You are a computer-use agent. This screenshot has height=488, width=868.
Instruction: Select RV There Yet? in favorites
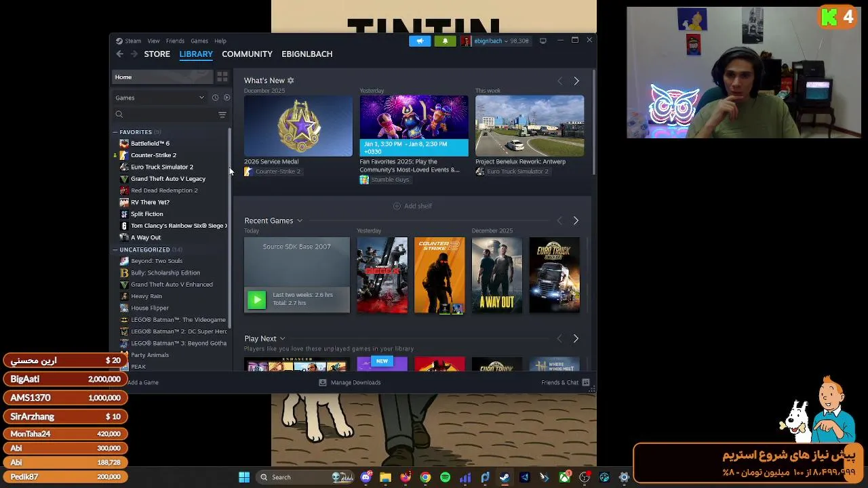[150, 202]
